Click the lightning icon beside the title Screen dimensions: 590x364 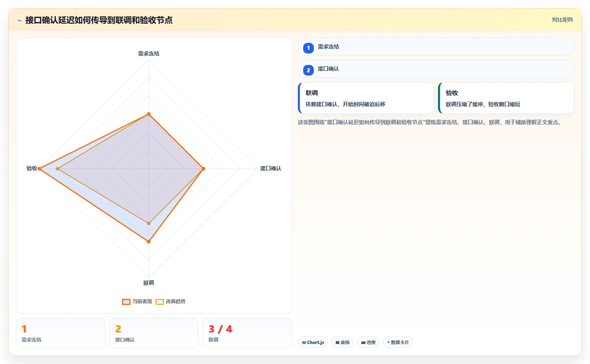click(x=19, y=20)
